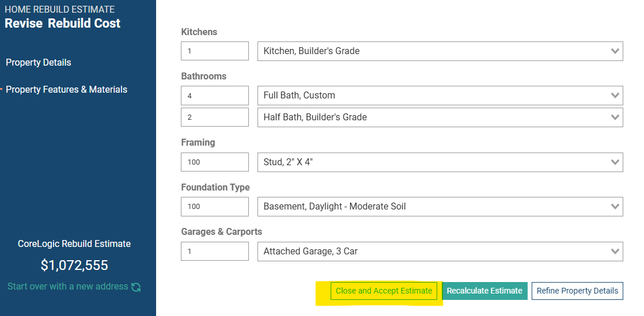Click the chevron arrow on Kitchen dropdown
The image size is (644, 316).
tap(615, 51)
